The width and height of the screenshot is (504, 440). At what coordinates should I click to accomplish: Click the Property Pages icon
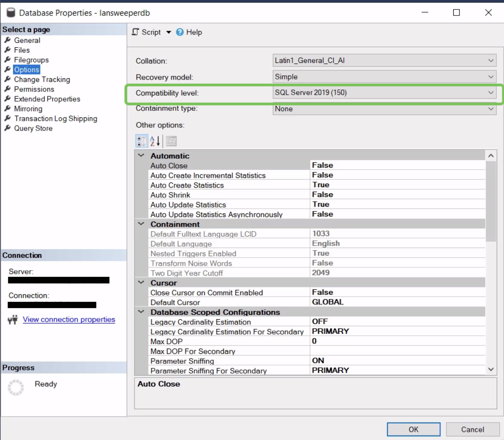pos(171,141)
